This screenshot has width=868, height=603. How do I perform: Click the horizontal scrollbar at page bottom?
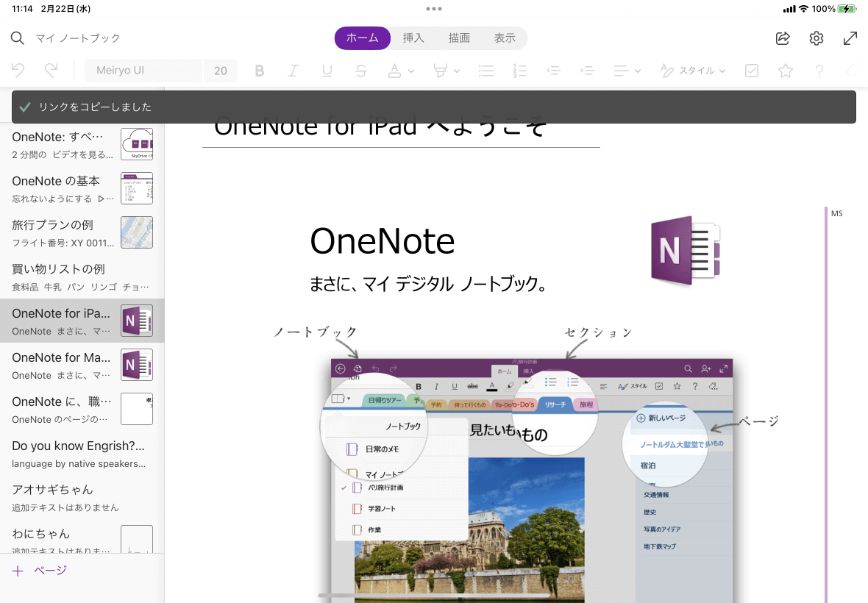[x=434, y=595]
